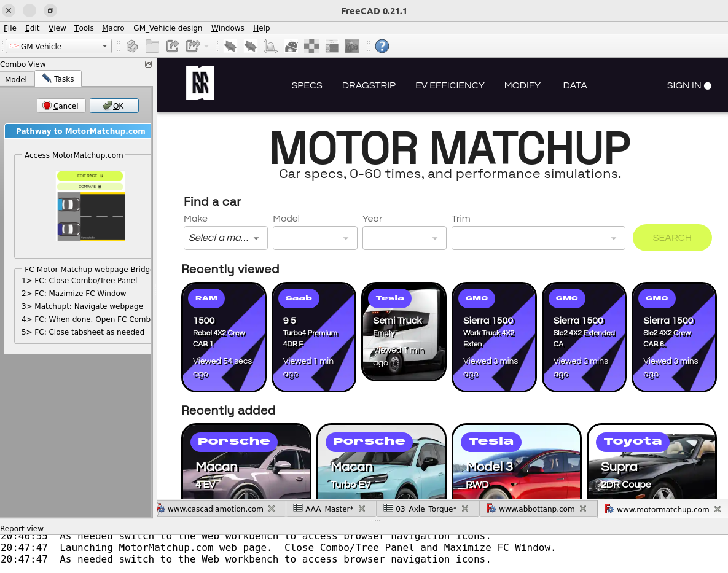728x573 pixels.
Task: Open the Trim dropdown
Action: [538, 238]
